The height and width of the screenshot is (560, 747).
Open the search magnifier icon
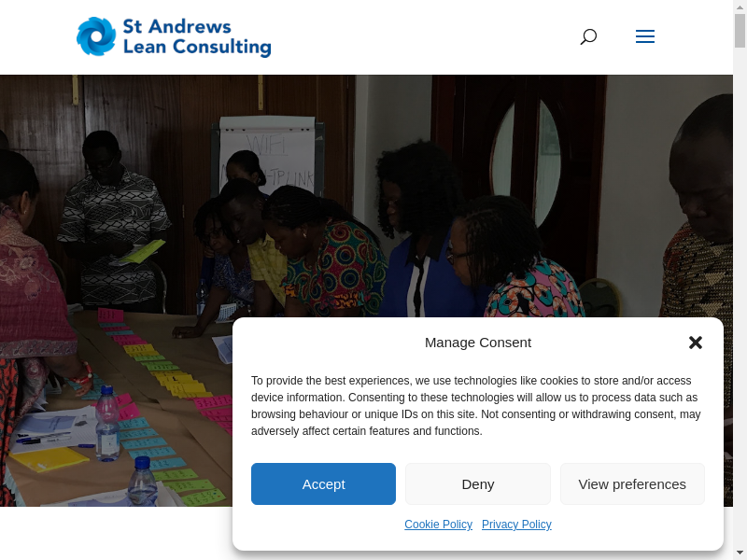click(x=588, y=36)
